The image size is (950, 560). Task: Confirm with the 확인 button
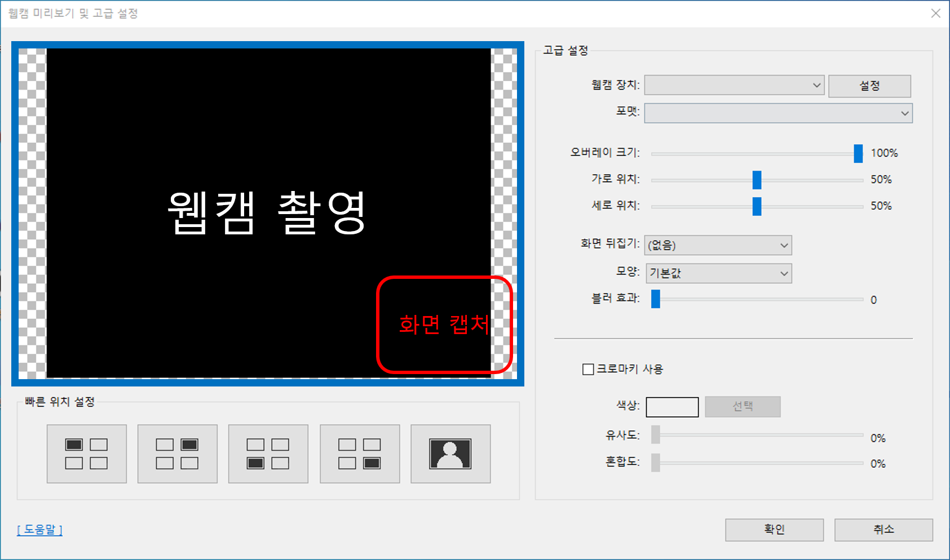tap(774, 530)
